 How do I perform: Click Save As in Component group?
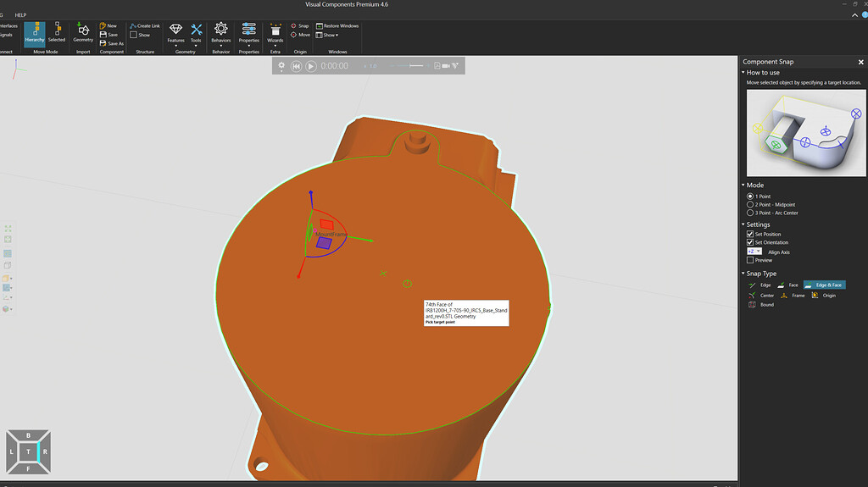point(112,43)
